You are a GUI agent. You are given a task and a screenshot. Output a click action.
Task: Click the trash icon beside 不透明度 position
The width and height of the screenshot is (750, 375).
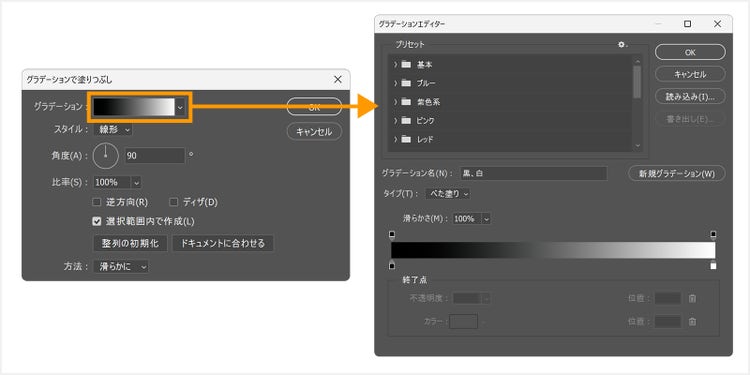tap(692, 298)
